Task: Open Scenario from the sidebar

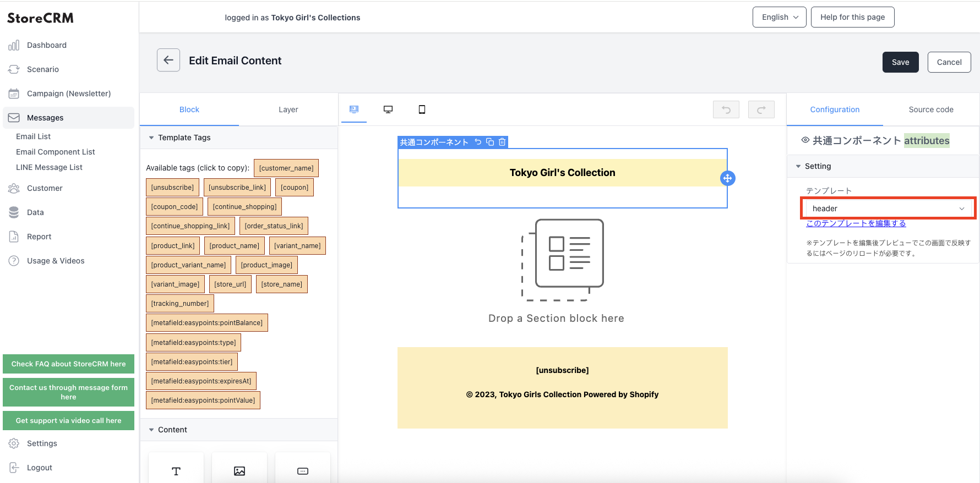Action: point(42,69)
